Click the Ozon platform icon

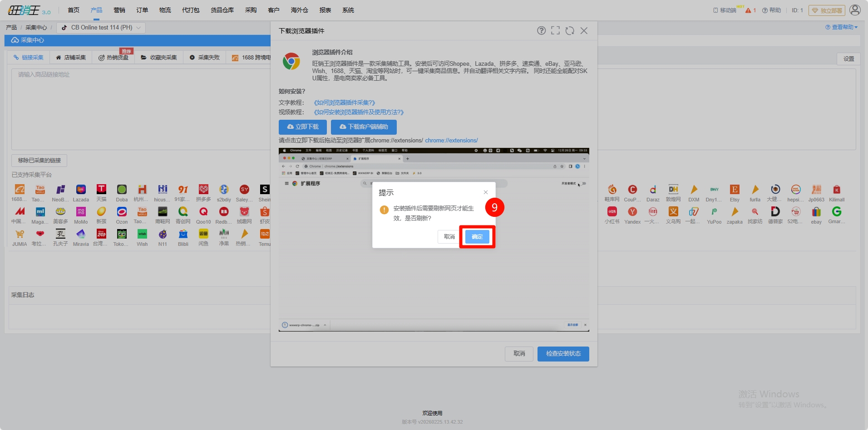tap(122, 212)
